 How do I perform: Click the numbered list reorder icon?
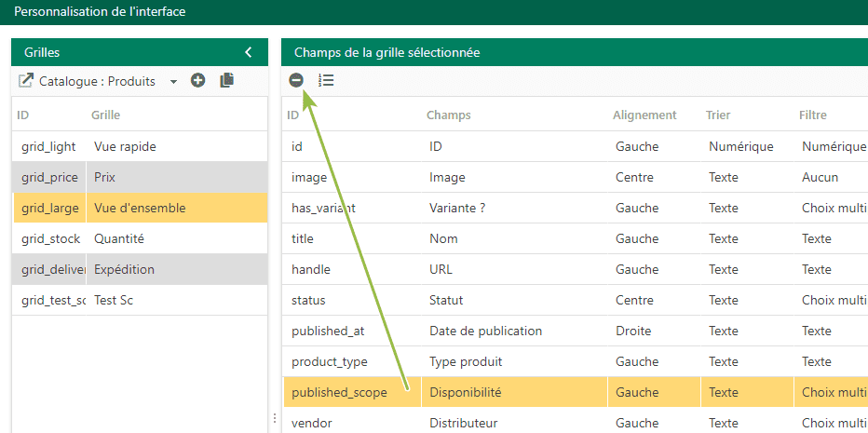click(x=326, y=81)
